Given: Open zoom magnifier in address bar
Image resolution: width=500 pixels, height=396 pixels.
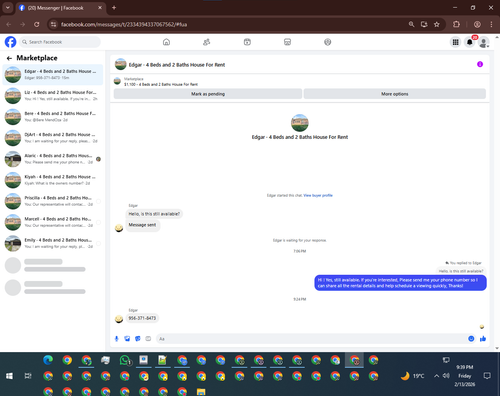Looking at the screenshot, I should [411, 24].
